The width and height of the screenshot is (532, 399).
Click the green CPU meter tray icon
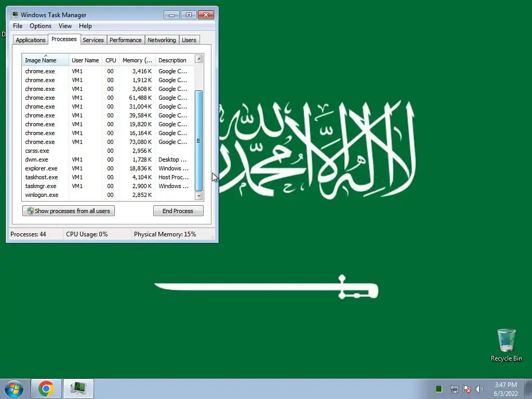tap(438, 389)
